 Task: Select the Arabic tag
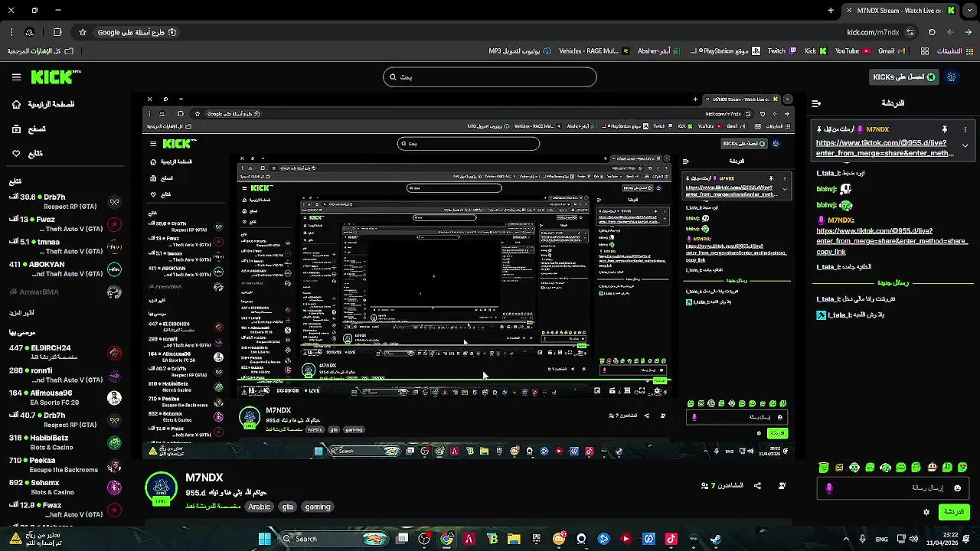260,507
